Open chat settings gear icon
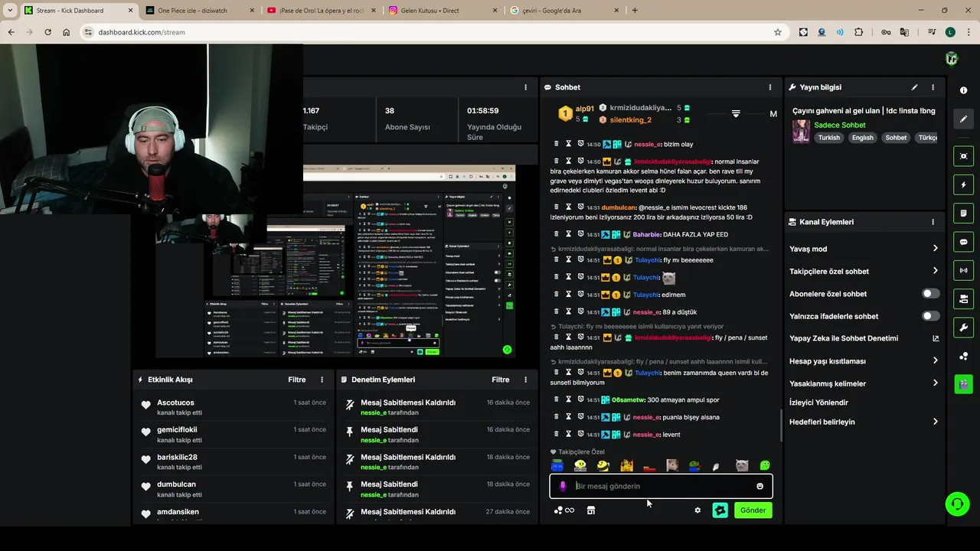 click(x=697, y=510)
